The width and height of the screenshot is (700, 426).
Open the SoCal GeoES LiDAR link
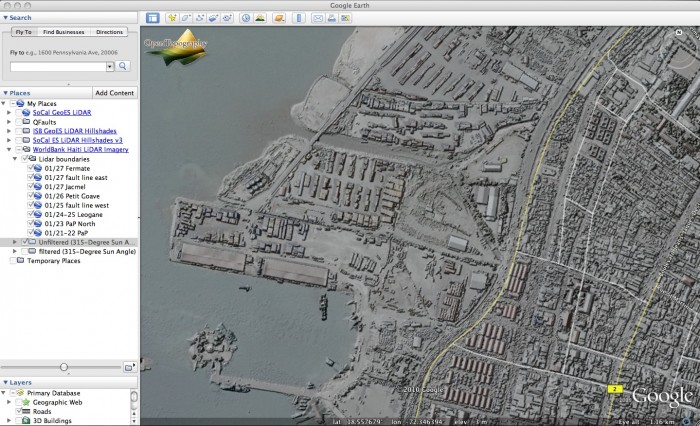click(x=62, y=113)
